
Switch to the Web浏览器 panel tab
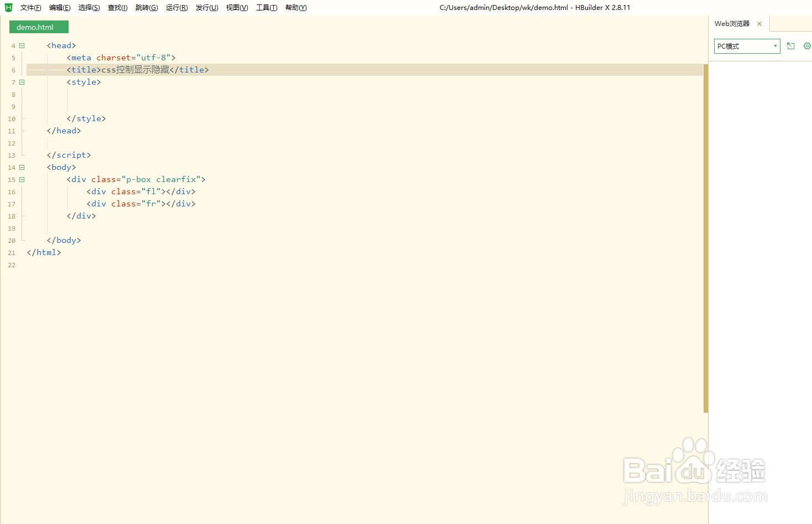coord(732,24)
